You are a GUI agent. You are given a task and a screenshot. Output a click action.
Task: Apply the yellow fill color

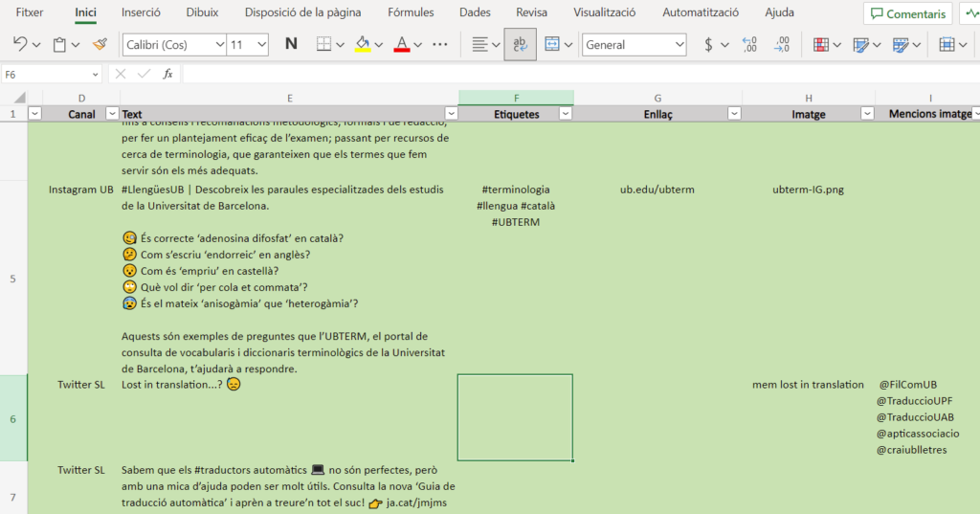point(363,45)
